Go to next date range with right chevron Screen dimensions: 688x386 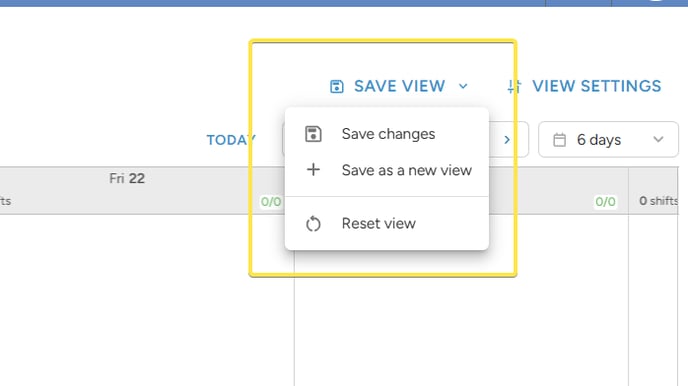click(507, 140)
